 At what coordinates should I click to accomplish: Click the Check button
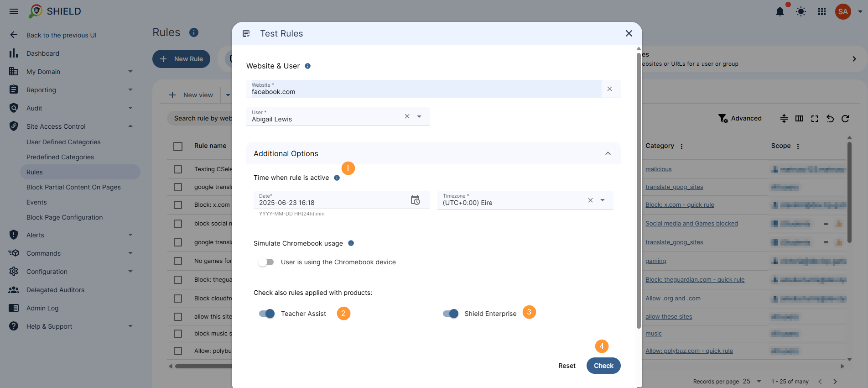tap(603, 366)
